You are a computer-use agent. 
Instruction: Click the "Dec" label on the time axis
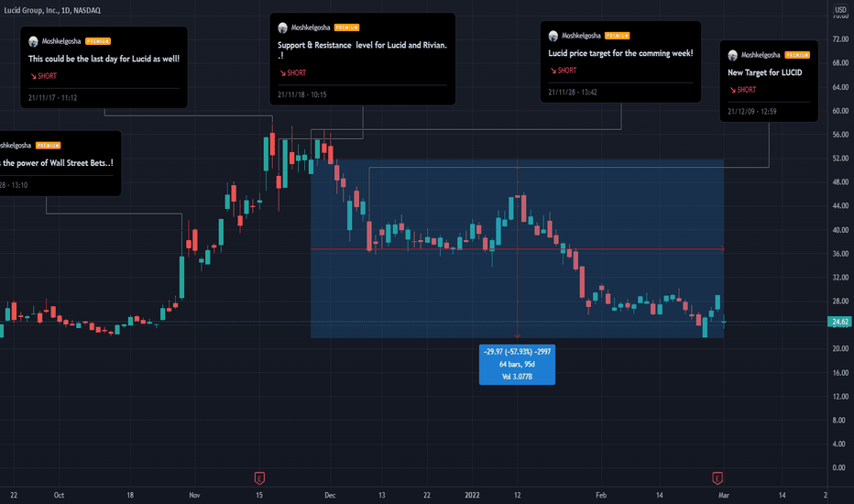330,495
